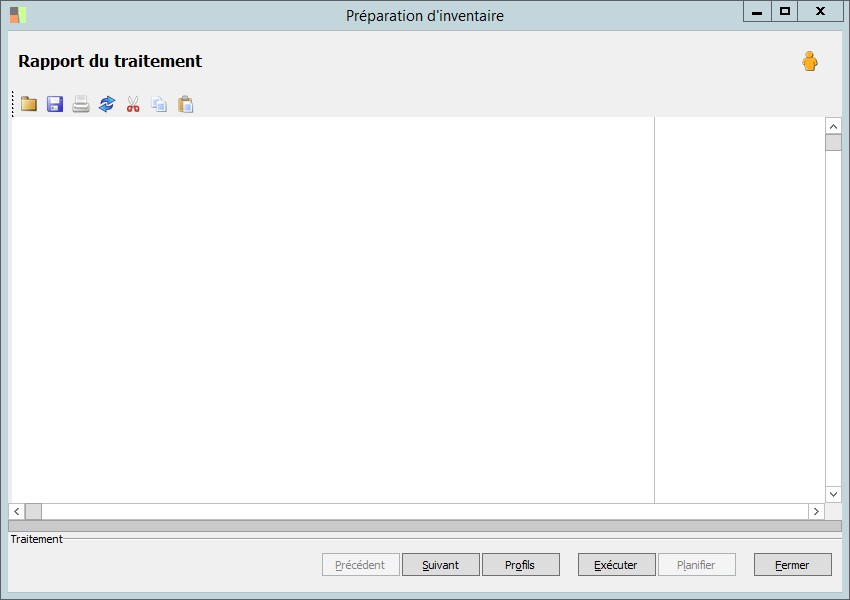Image resolution: width=850 pixels, height=600 pixels.
Task: Click the application icon in title bar
Action: pos(18,15)
